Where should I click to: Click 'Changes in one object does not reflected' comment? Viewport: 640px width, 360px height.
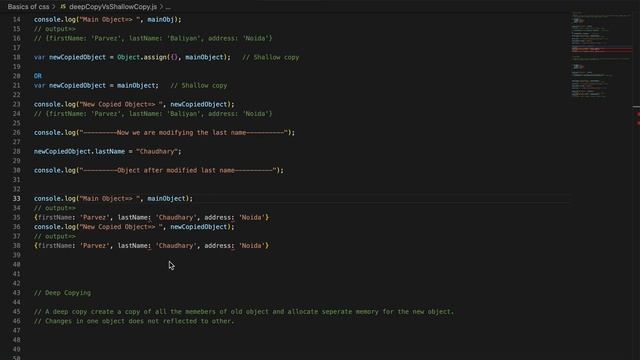(x=134, y=321)
